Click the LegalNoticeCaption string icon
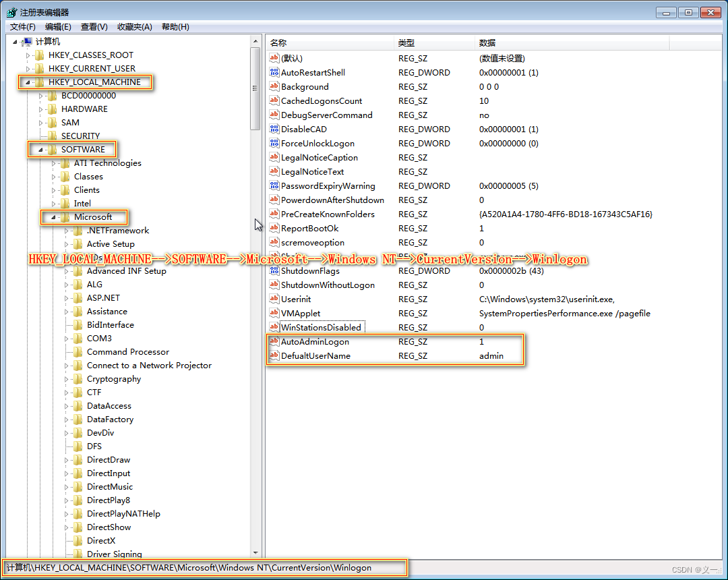Viewport: 728px width, 580px height. 274,157
